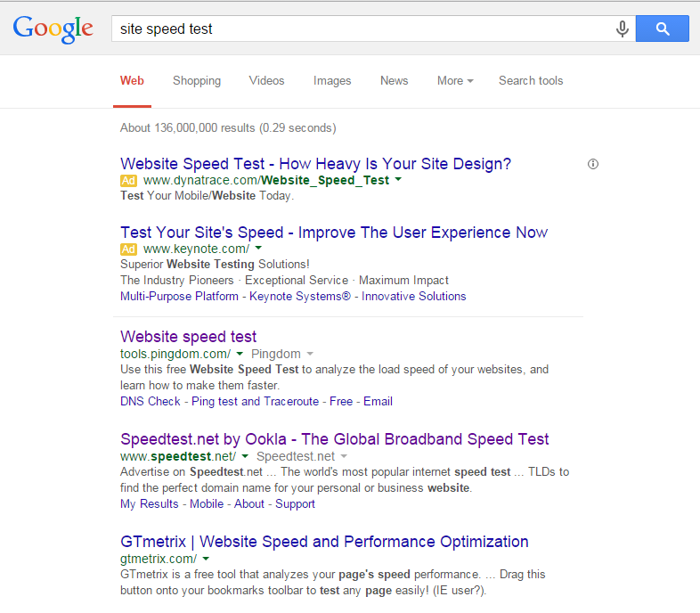Open the grey Pingdom dropdown arrow

(310, 354)
